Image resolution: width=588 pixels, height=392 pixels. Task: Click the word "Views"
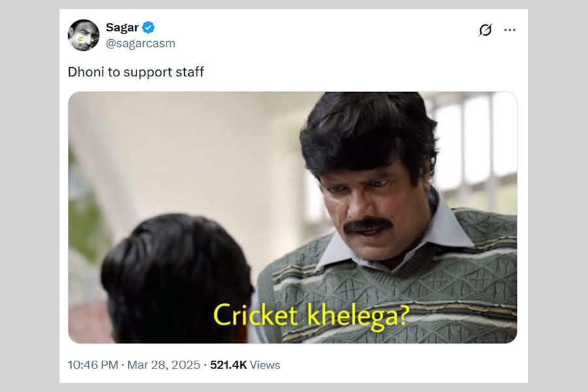265,365
